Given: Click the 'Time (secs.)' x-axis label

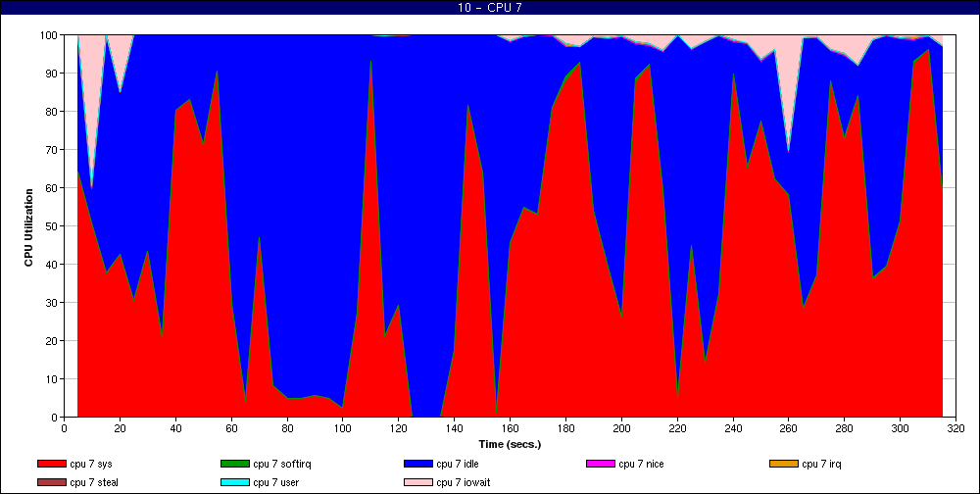Looking at the screenshot, I should click(x=510, y=445).
